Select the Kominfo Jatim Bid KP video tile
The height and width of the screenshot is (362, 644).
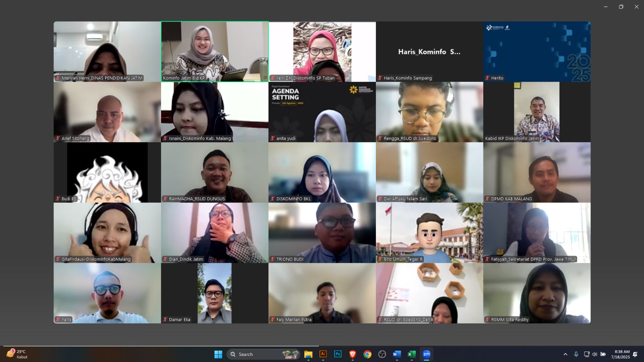pos(215,52)
